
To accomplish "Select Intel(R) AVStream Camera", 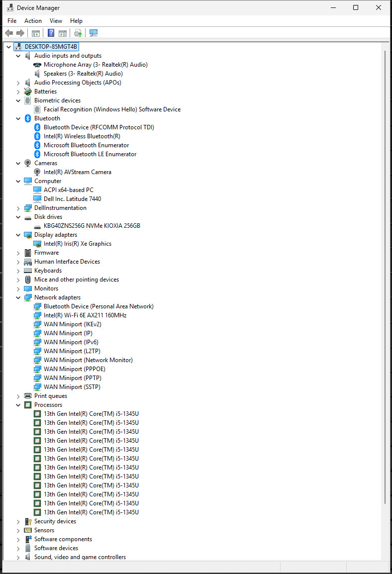I will coord(78,172).
